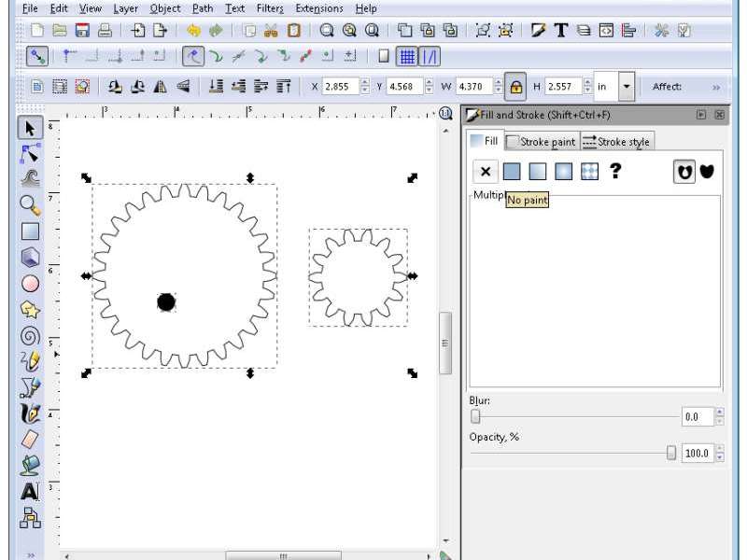Viewport: 747px width, 560px height.
Task: Open Align and Distribute dialog
Action: [628, 31]
